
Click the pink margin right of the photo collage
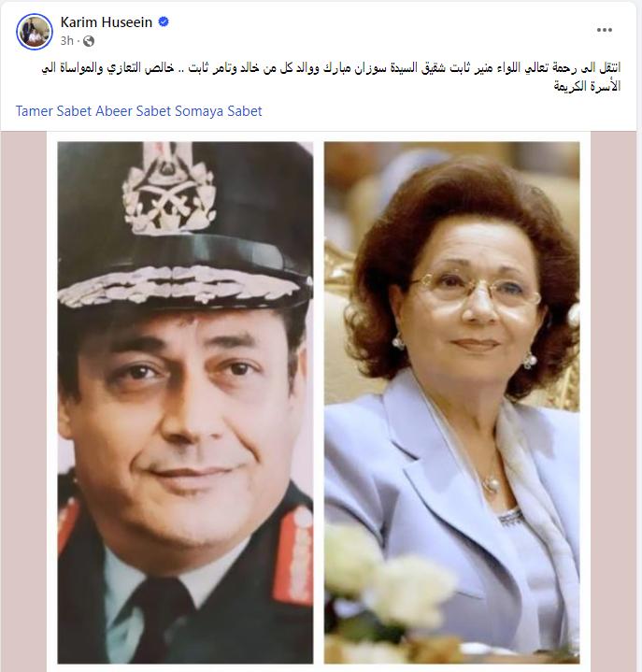614,402
